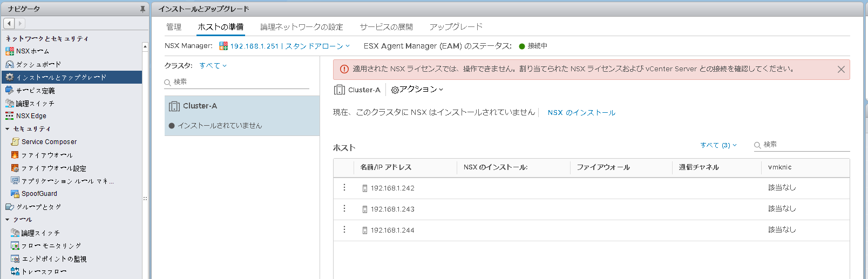Screen dimensions: 868x279
Task: Open Logical Switches under Tools section
Action: tap(15, 233)
